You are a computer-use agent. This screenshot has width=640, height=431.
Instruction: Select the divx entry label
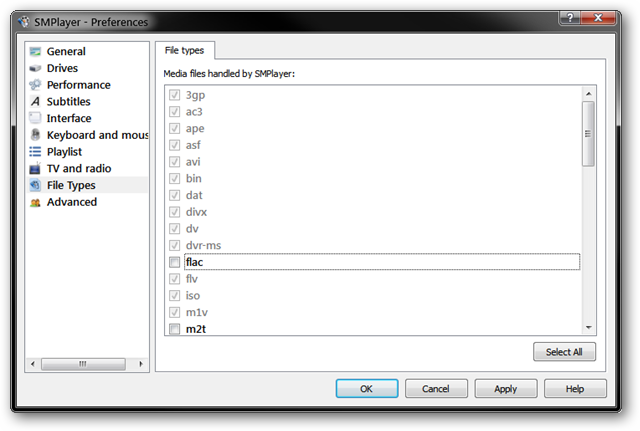(196, 212)
